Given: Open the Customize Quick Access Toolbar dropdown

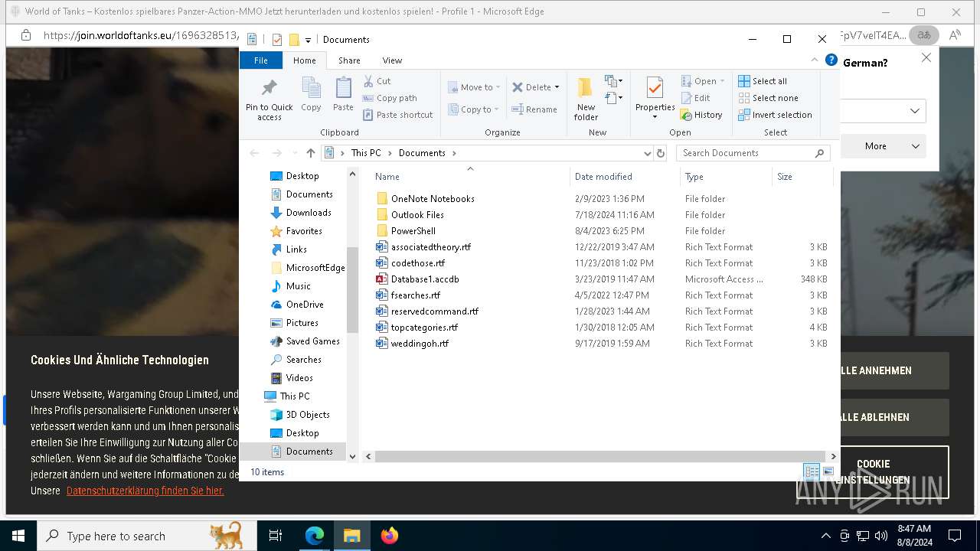Looking at the screenshot, I should [308, 40].
